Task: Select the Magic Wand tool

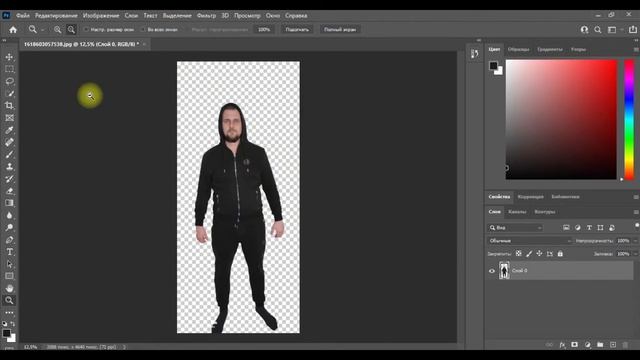Action: 9,93
